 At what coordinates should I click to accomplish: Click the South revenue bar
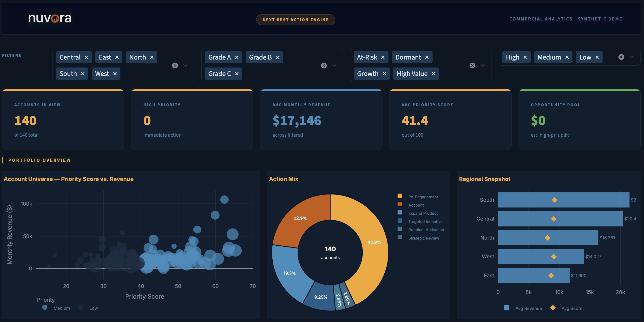[564, 200]
